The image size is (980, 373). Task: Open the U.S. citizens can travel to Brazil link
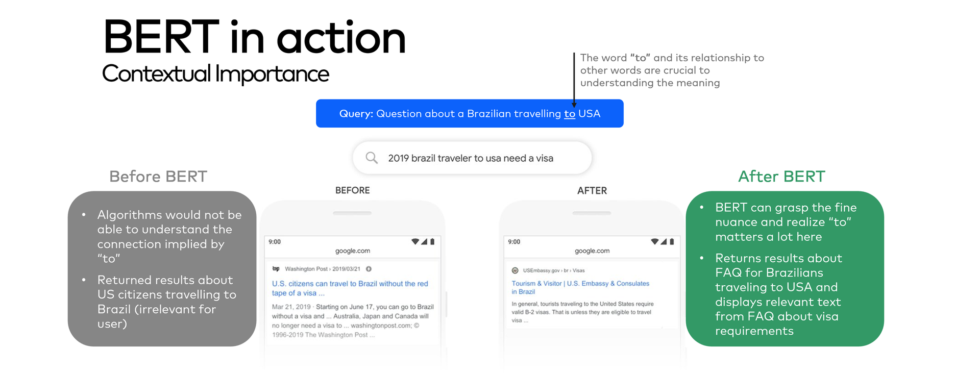[x=350, y=288]
